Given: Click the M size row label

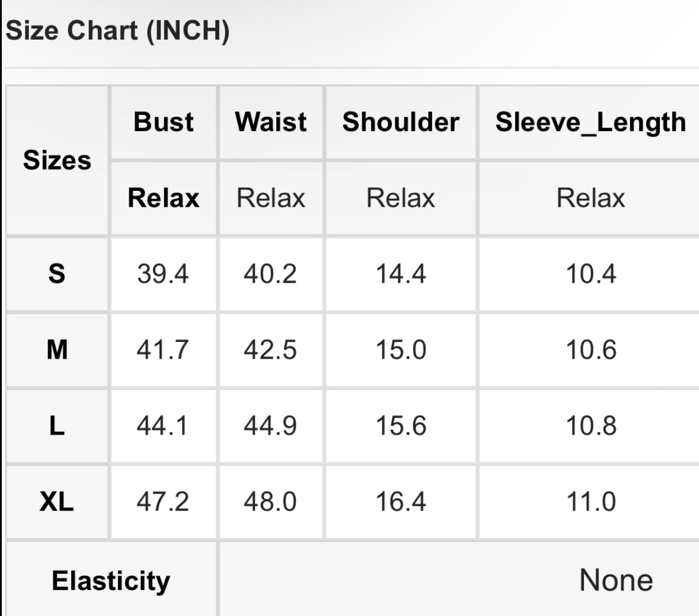Looking at the screenshot, I should [x=57, y=350].
